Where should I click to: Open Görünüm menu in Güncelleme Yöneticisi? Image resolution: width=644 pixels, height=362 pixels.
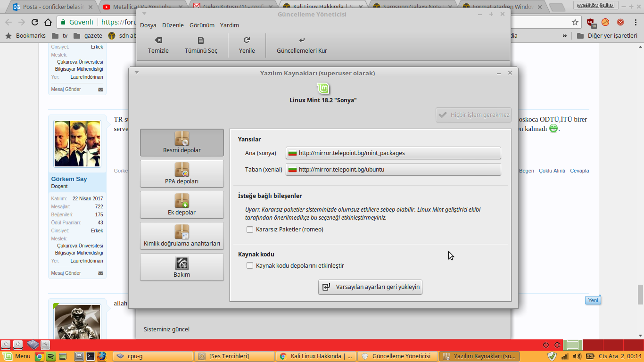coord(202,25)
